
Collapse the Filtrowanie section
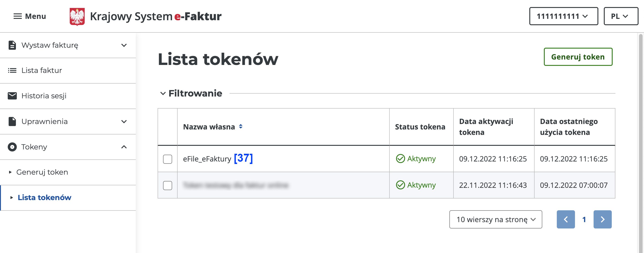(163, 94)
